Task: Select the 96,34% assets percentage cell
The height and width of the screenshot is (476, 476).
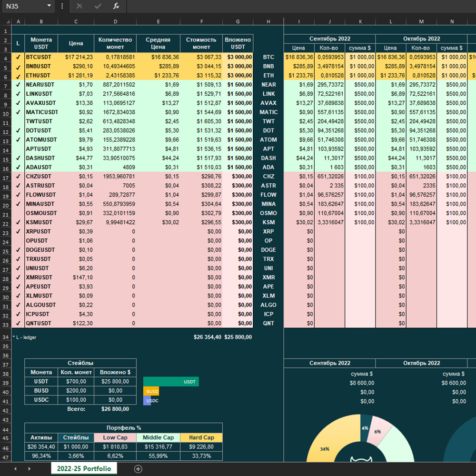Action: coord(41,456)
